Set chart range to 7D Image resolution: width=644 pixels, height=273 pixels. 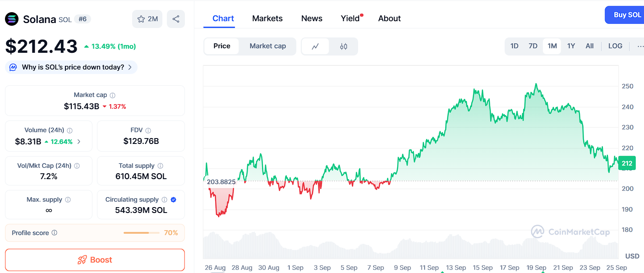click(x=533, y=46)
